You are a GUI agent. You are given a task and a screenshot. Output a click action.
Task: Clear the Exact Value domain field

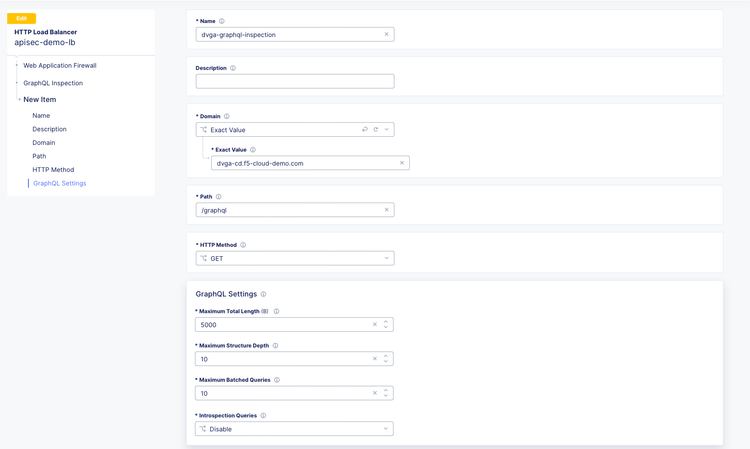pyautogui.click(x=402, y=163)
